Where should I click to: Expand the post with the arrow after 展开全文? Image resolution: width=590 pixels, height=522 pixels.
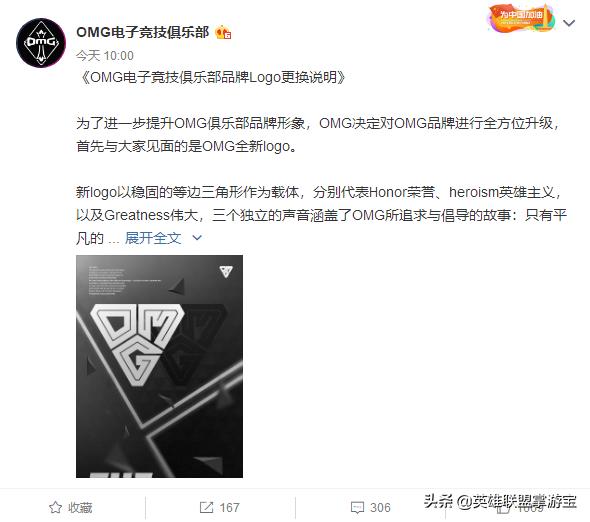[197, 238]
